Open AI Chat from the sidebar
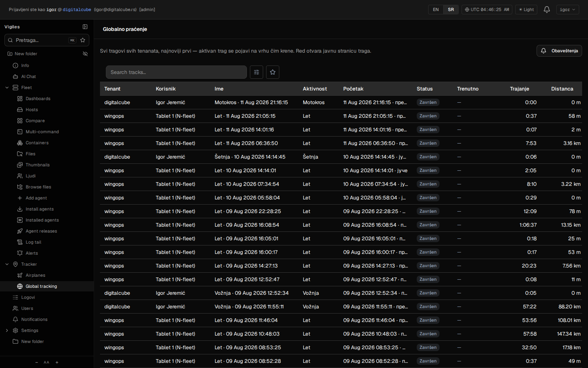The image size is (588, 368). tap(29, 77)
